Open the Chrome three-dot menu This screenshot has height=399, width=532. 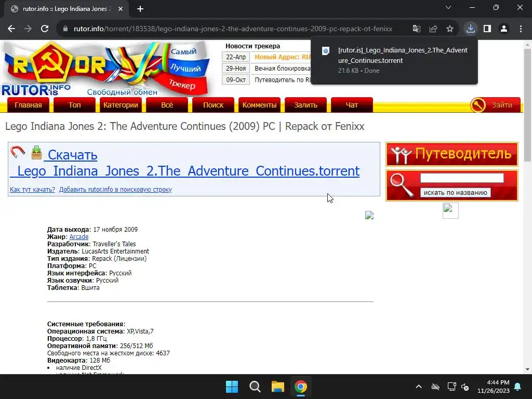(521, 29)
